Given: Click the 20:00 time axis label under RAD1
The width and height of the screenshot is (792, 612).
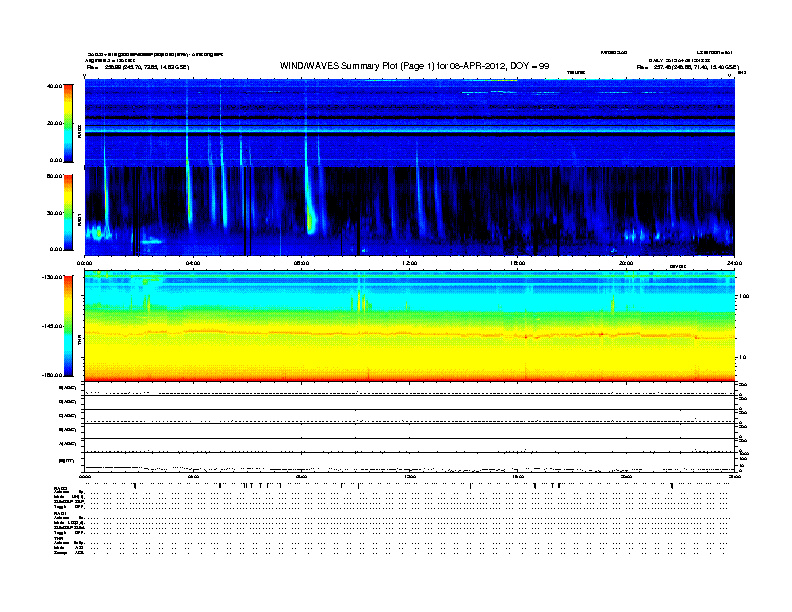Looking at the screenshot, I should [626, 263].
